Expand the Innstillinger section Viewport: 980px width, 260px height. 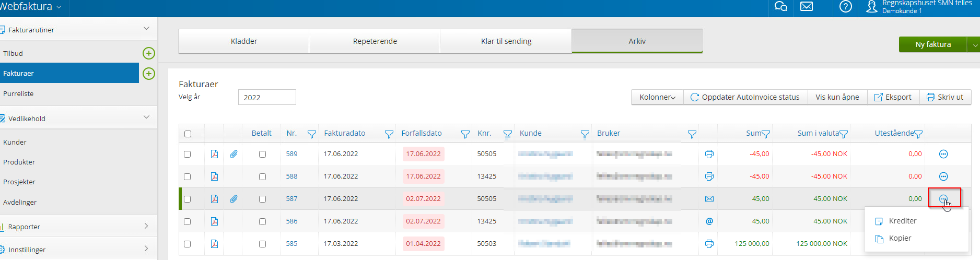pos(146,249)
